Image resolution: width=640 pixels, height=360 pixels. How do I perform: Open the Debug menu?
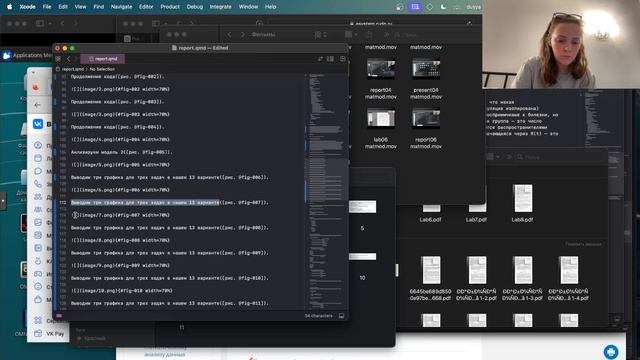(x=195, y=7)
